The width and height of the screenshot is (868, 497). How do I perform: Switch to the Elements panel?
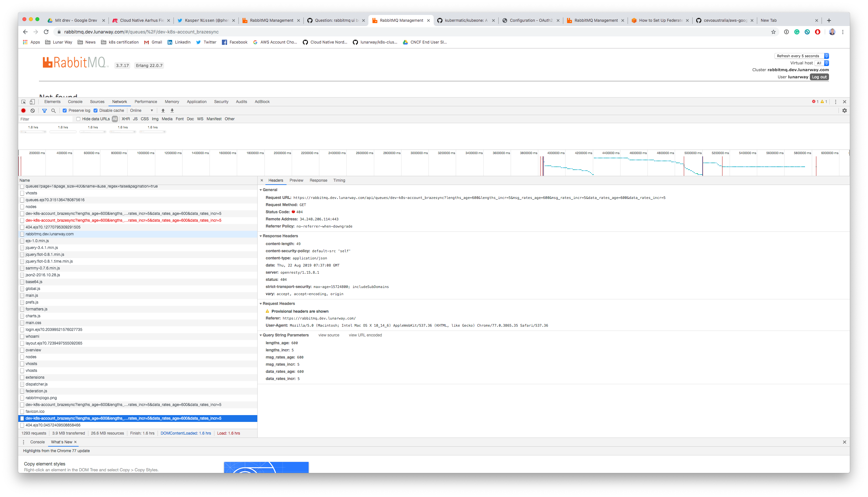tap(52, 102)
